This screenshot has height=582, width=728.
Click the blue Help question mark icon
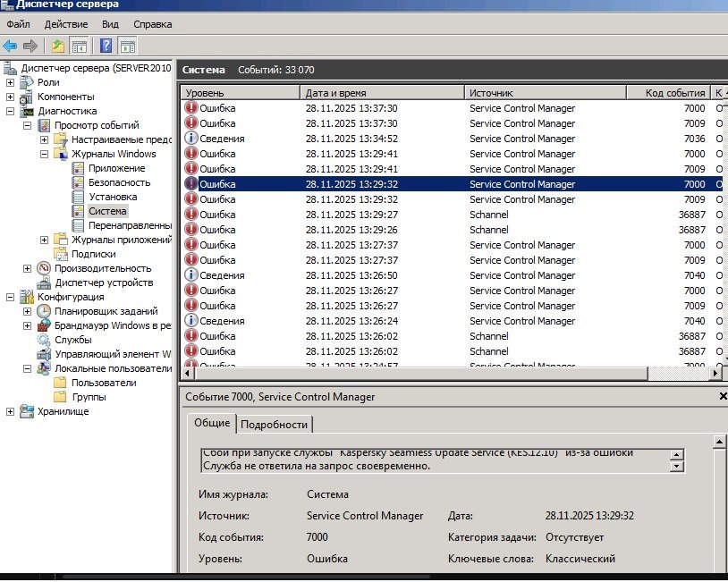point(106,46)
